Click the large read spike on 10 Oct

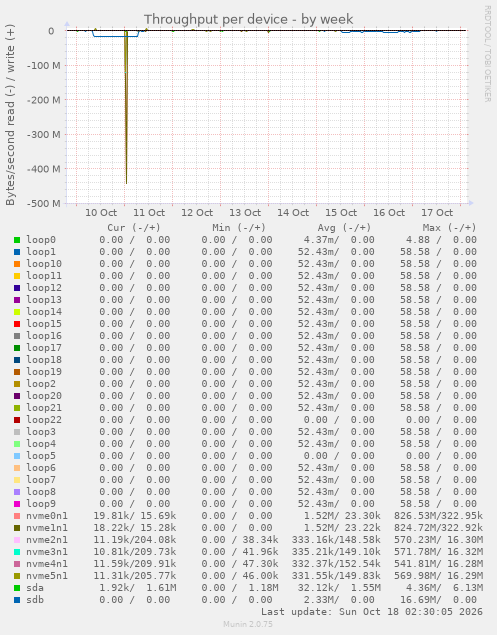click(x=126, y=107)
